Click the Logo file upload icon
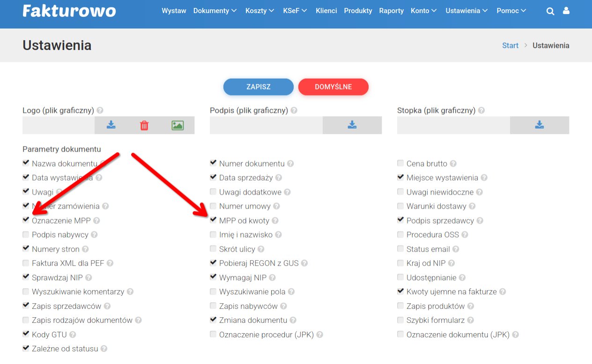The width and height of the screenshot is (592, 364). click(111, 125)
